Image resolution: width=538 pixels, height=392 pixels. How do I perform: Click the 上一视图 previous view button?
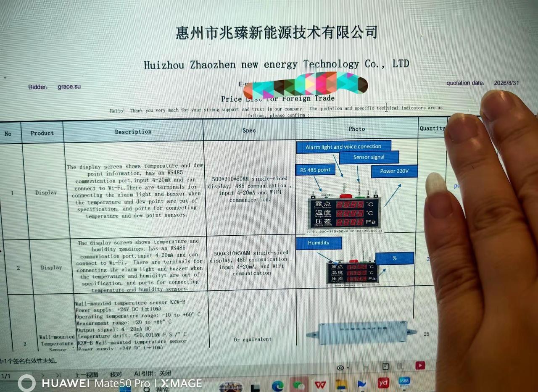[87, 374]
